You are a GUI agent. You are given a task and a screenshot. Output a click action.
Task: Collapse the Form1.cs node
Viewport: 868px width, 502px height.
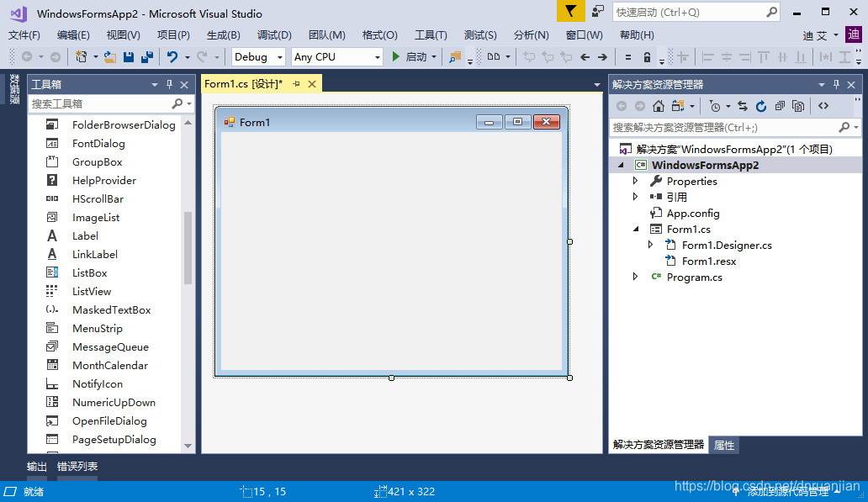click(x=636, y=229)
